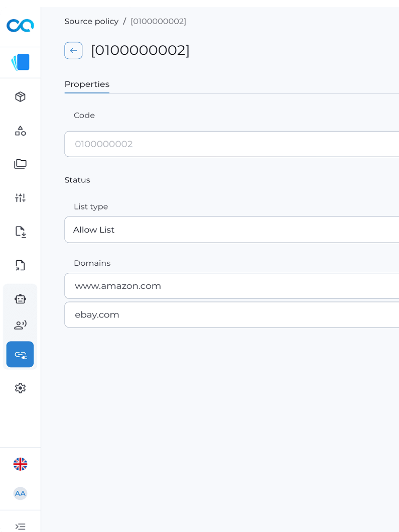Screen dimensions: 399x532
Task: Open the file export sidebar icon
Action: [x=21, y=265]
